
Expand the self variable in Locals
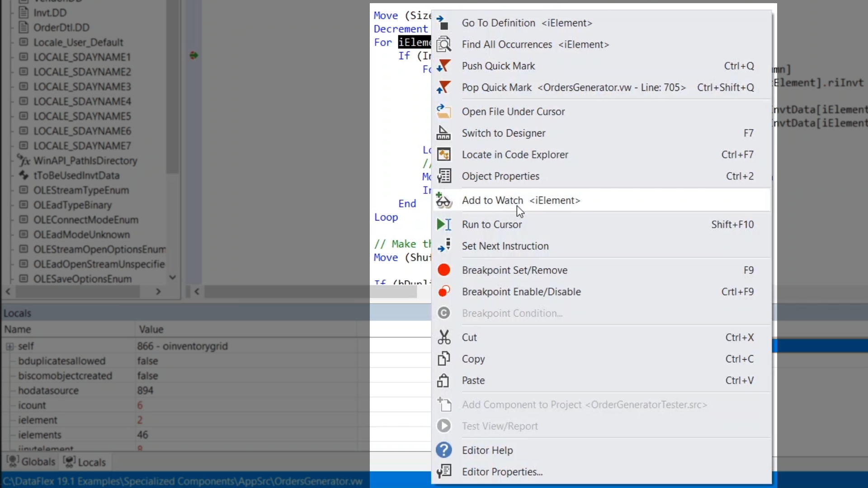click(x=9, y=347)
